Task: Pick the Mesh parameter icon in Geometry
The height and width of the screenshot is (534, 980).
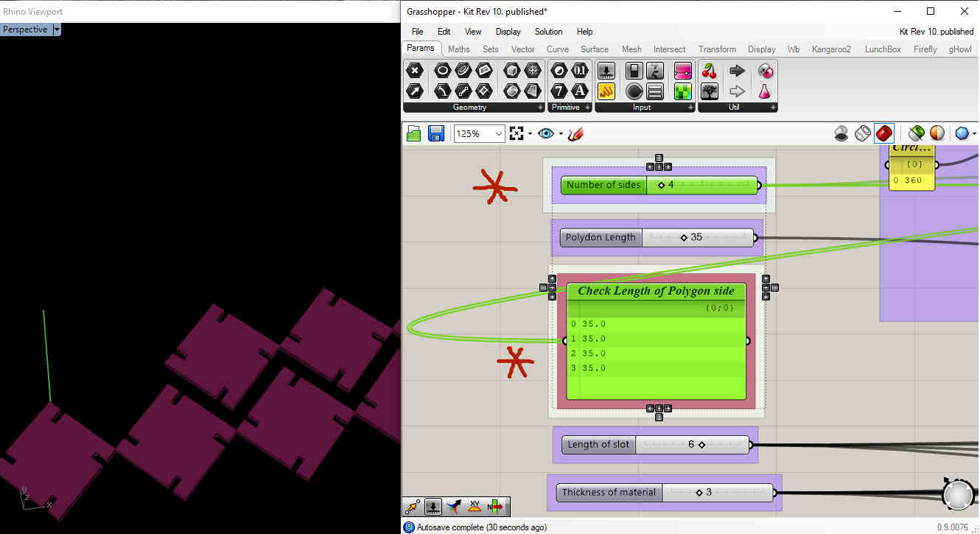Action: [x=533, y=71]
